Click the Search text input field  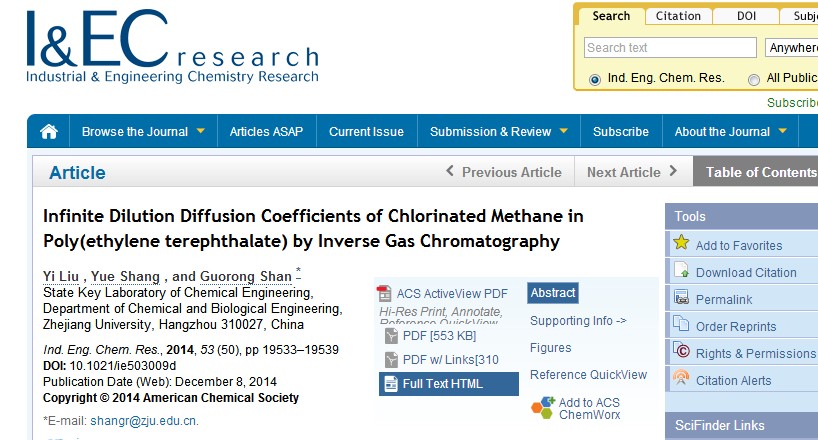(x=670, y=48)
